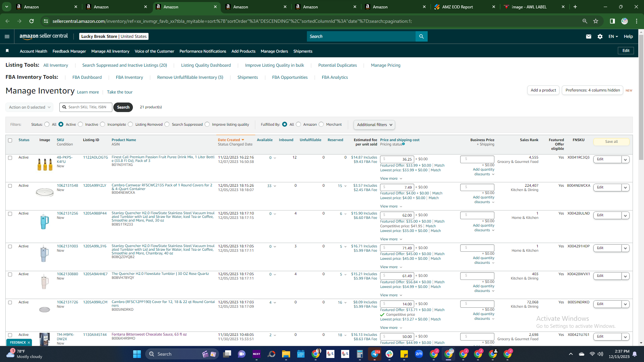Open Manage Orders in the nav bar
644x362 pixels.
click(x=274, y=51)
